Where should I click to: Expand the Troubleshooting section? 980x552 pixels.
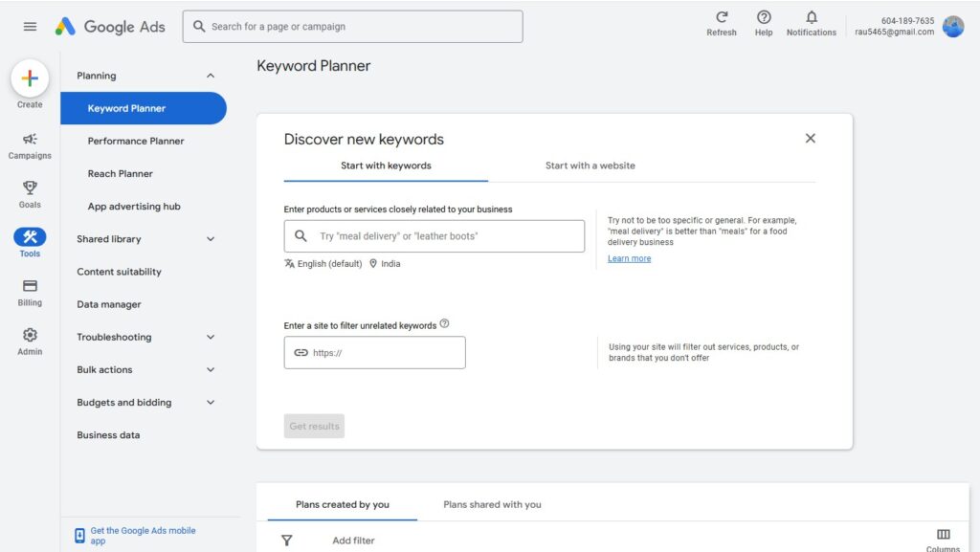pyautogui.click(x=211, y=337)
